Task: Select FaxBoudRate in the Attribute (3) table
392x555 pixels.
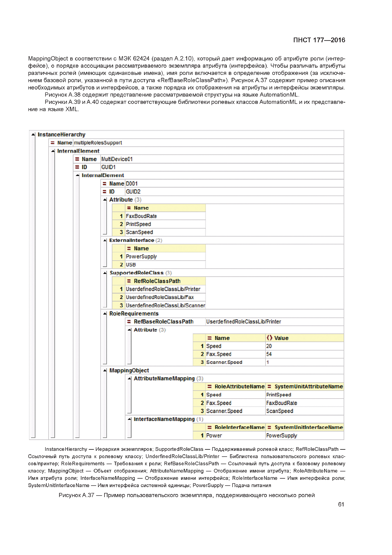Action: pos(165,216)
